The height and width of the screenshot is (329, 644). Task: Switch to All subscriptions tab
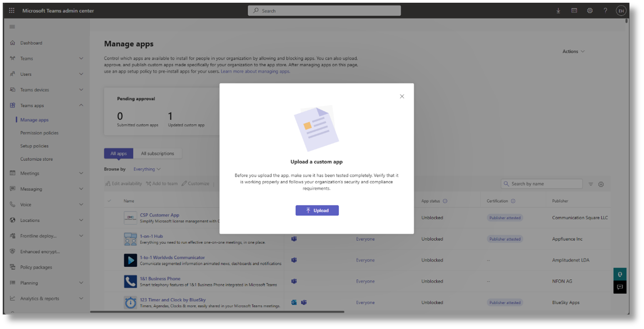pyautogui.click(x=157, y=153)
